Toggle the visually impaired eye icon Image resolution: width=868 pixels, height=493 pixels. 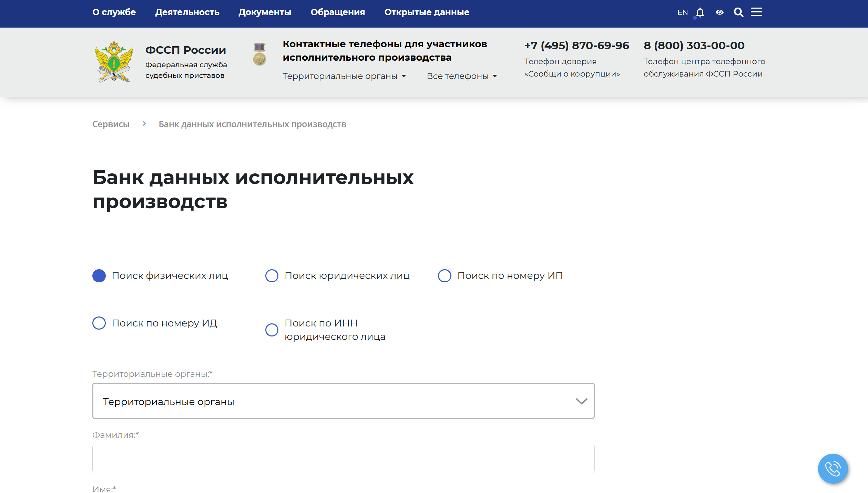(x=719, y=12)
